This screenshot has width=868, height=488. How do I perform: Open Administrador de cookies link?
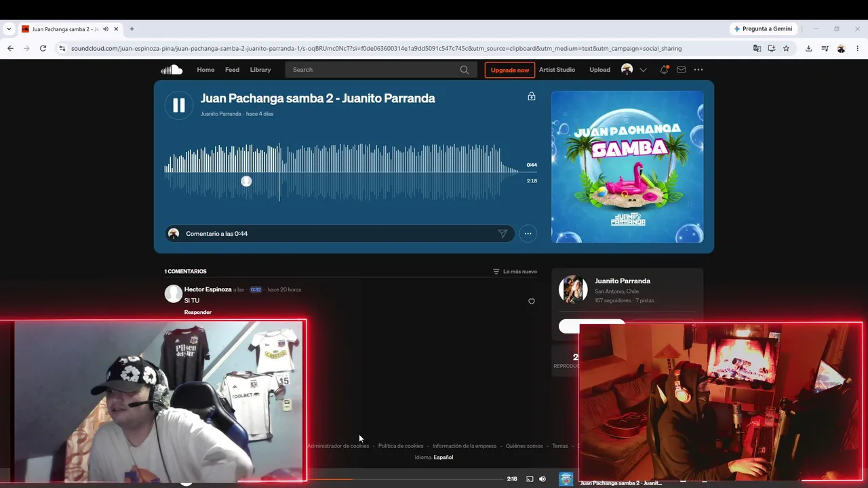point(338,446)
